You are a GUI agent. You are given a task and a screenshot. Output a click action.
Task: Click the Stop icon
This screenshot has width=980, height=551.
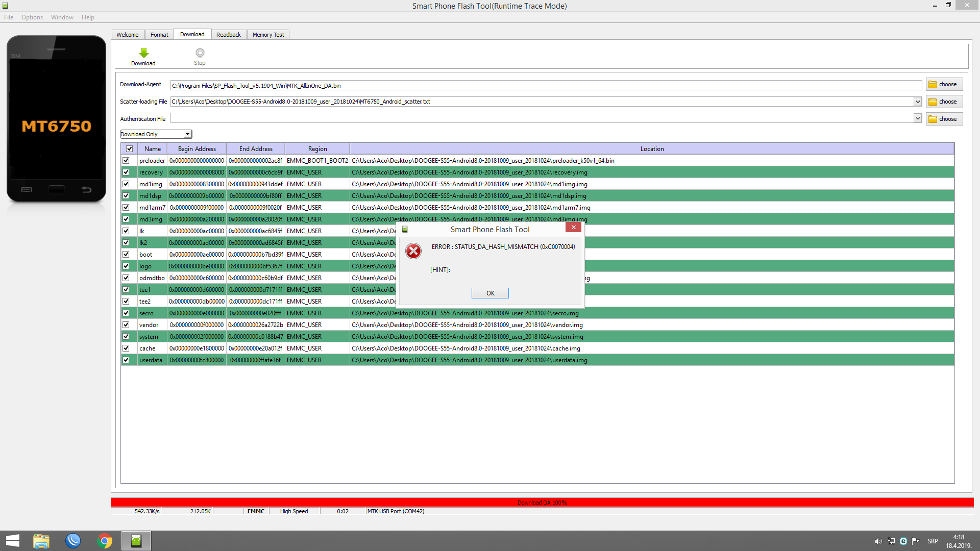(200, 53)
